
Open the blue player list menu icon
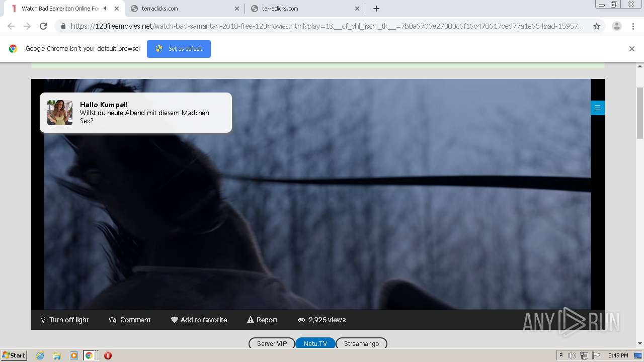tap(598, 108)
